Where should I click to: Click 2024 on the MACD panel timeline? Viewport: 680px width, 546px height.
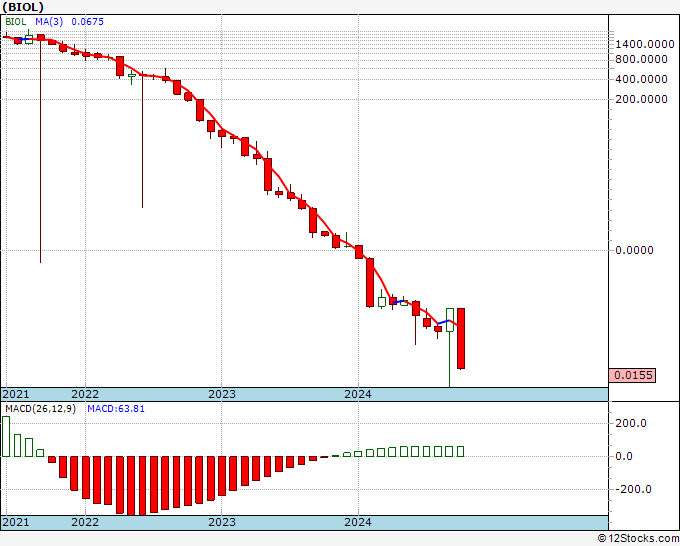(x=358, y=522)
